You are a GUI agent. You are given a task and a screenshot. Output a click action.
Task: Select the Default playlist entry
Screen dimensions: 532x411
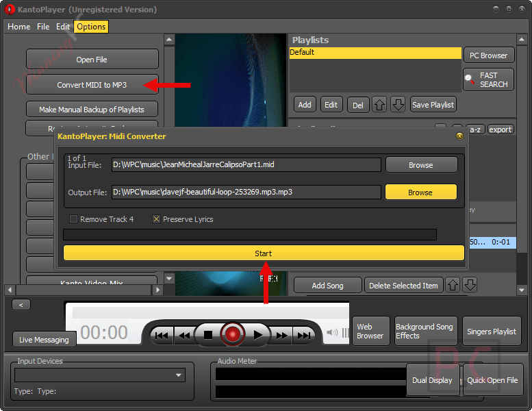pos(375,52)
